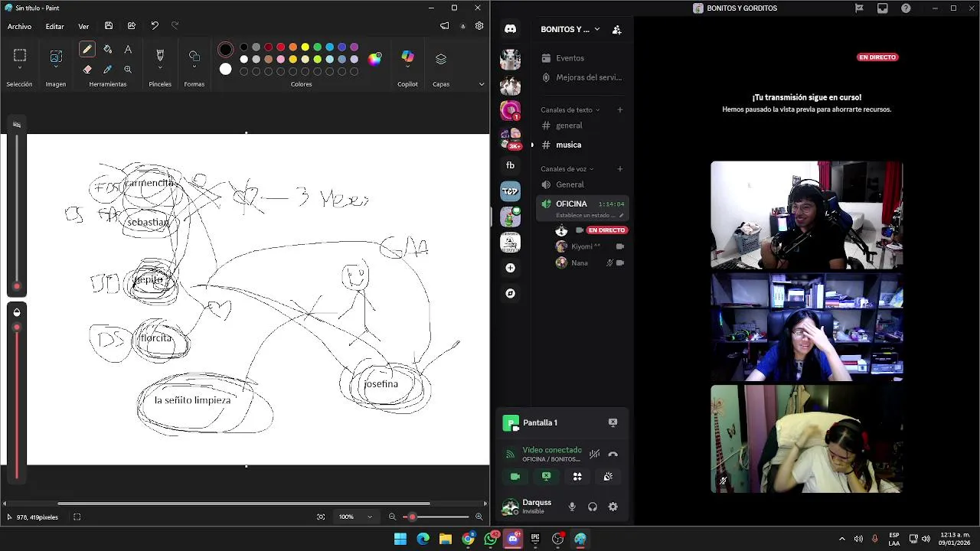Open the fb server in Discord
Viewport: 980px width, 551px height.
pos(511,165)
